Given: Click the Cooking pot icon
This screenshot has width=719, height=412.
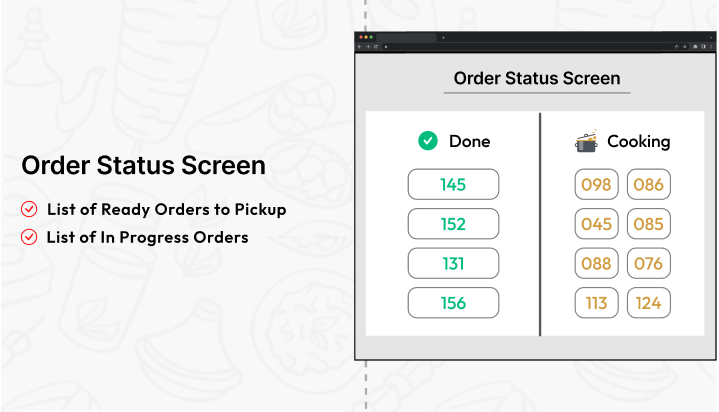Looking at the screenshot, I should click(586, 141).
